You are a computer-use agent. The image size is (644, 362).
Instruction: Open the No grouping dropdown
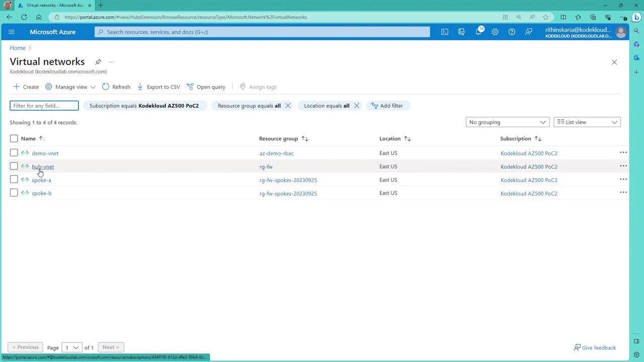508,122
